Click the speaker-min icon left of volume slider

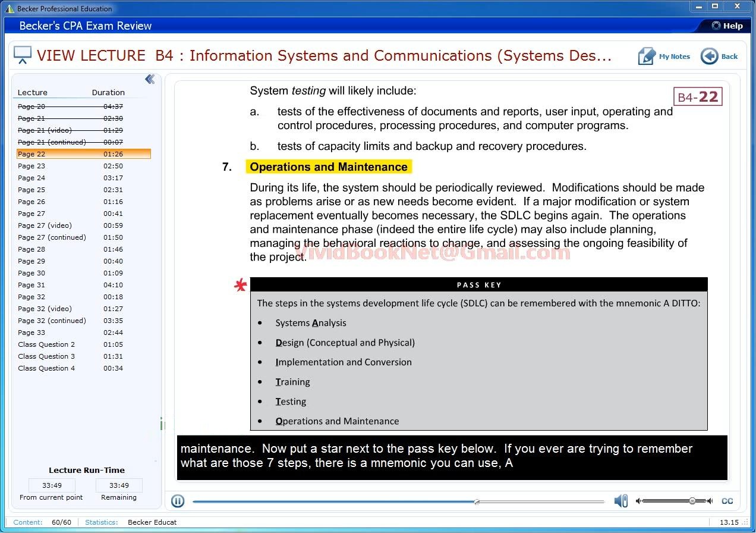coord(638,501)
